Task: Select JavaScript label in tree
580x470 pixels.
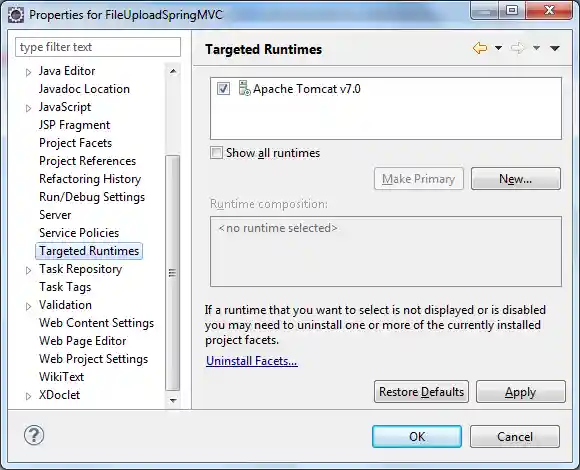Action: click(65, 107)
